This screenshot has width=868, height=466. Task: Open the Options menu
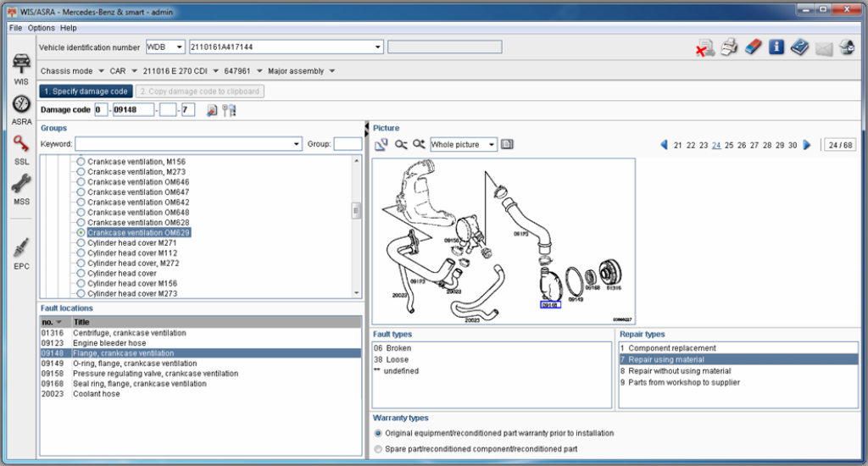[41, 28]
